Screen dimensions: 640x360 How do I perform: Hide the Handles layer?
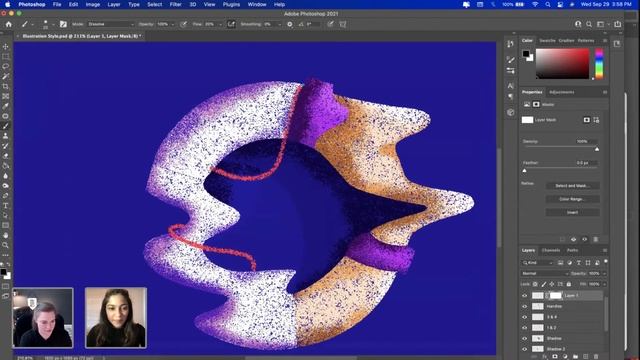coord(524,306)
